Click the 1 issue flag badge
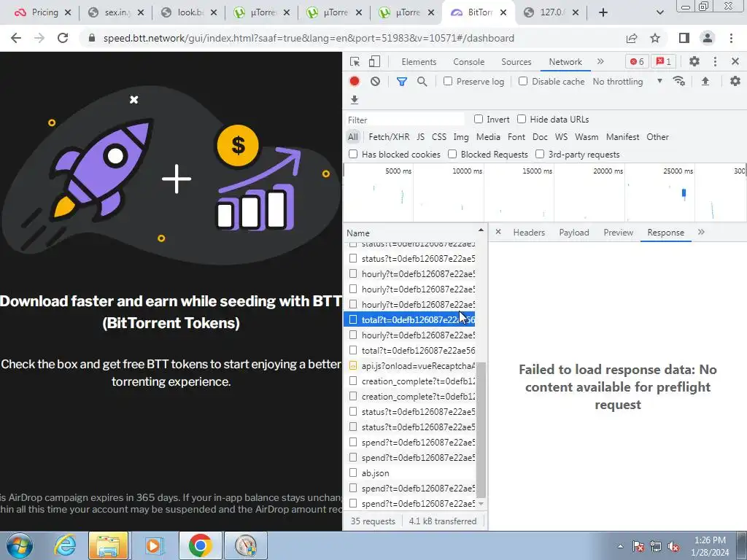This screenshot has width=747, height=560. [664, 61]
